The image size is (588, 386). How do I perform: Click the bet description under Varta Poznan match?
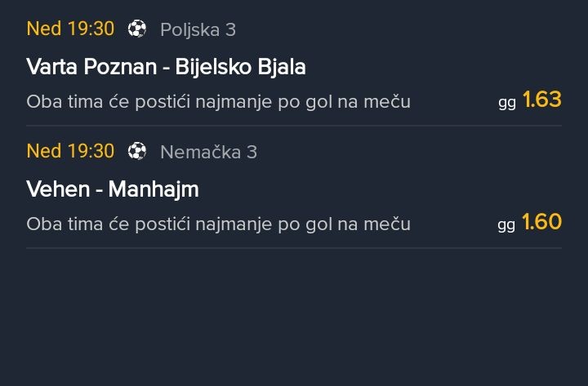pos(218,102)
